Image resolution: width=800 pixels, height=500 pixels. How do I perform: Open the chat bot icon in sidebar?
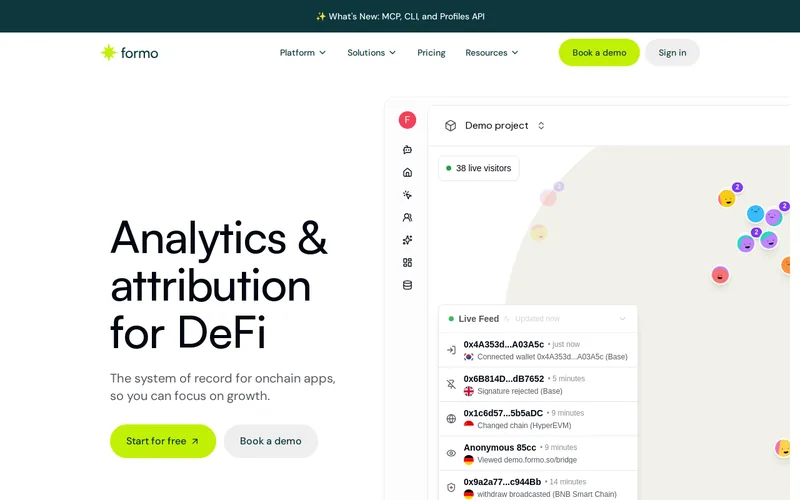coord(407,149)
